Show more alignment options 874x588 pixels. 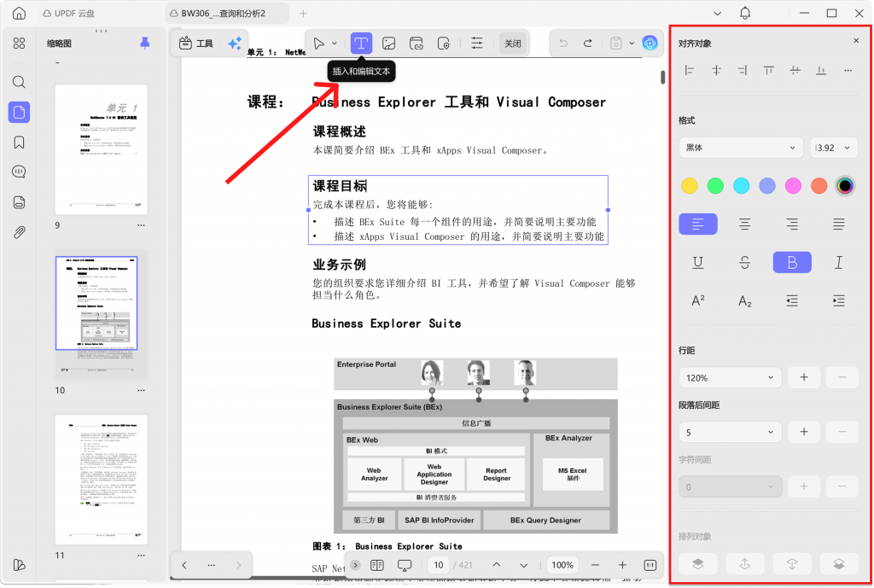pyautogui.click(x=848, y=70)
